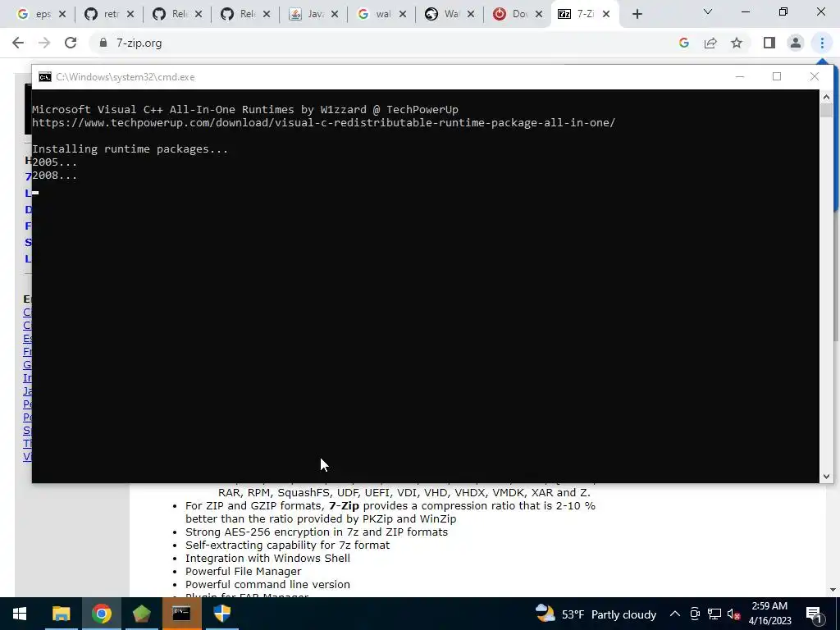This screenshot has width=840, height=630.
Task: Expand the tab search chevron
Action: 708,11
